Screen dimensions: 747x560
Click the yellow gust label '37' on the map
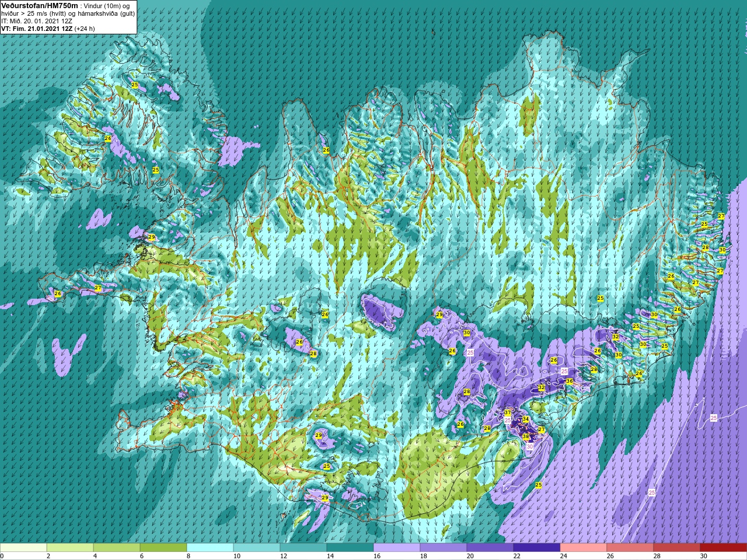[508, 413]
